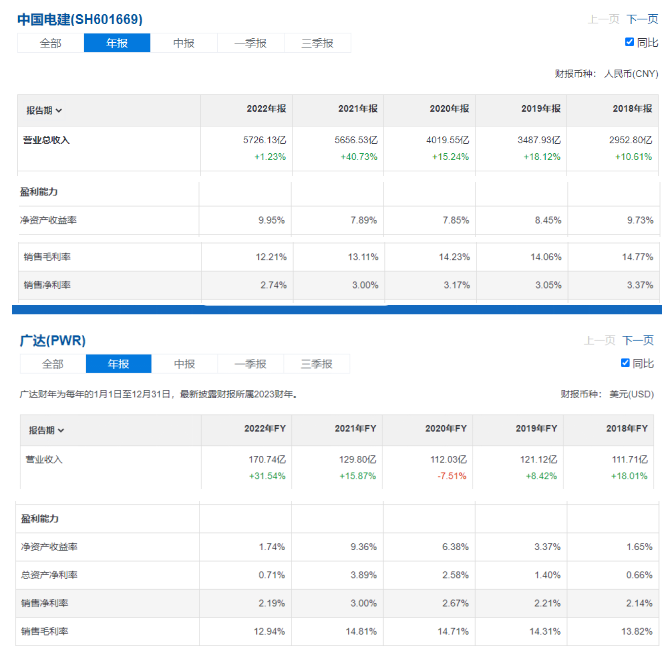Click the 2021年报 column header
This screenshot has height=651, width=670.
[358, 109]
